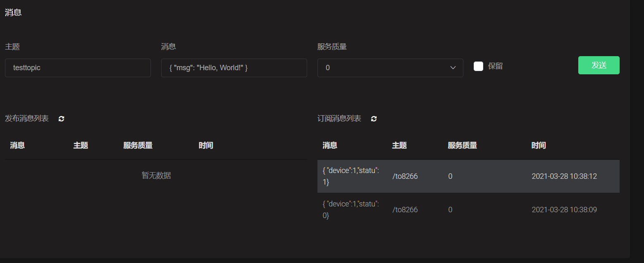Click 消息 column header in subscribed list
This screenshot has height=263, width=644.
pyautogui.click(x=330, y=145)
